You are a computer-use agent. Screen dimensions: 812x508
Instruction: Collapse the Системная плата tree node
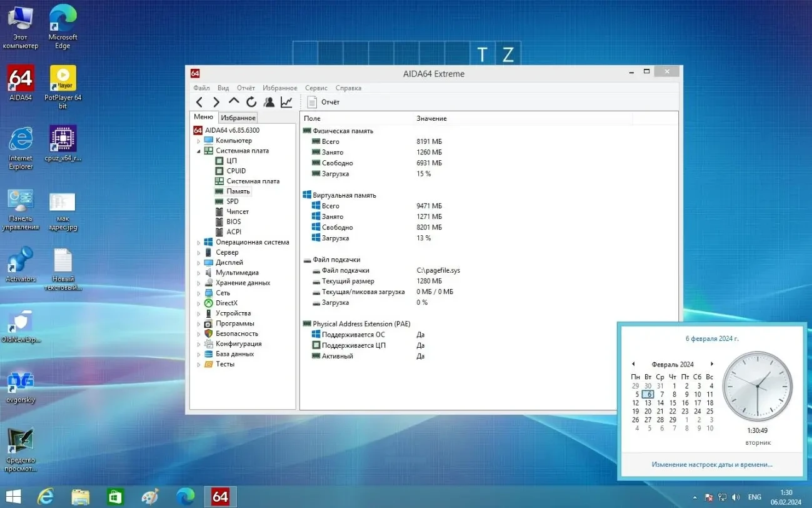pyautogui.click(x=199, y=151)
